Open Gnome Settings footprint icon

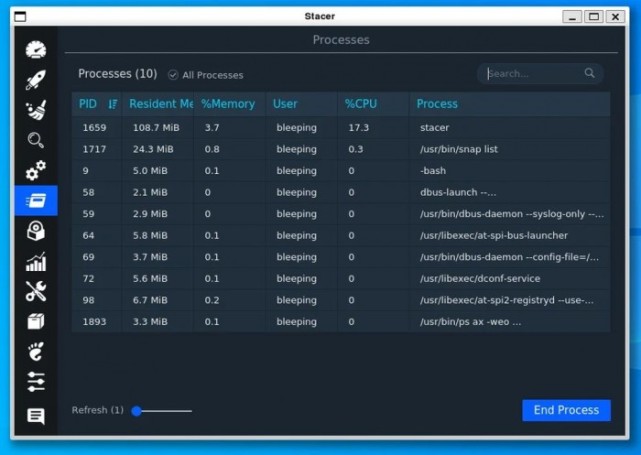pyautogui.click(x=36, y=352)
